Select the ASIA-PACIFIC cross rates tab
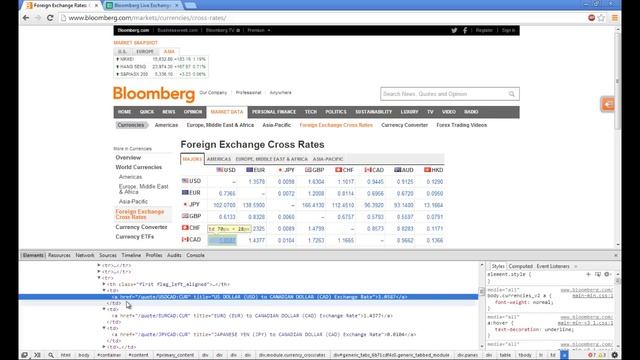This screenshot has width=640, height=360. pos(328,159)
